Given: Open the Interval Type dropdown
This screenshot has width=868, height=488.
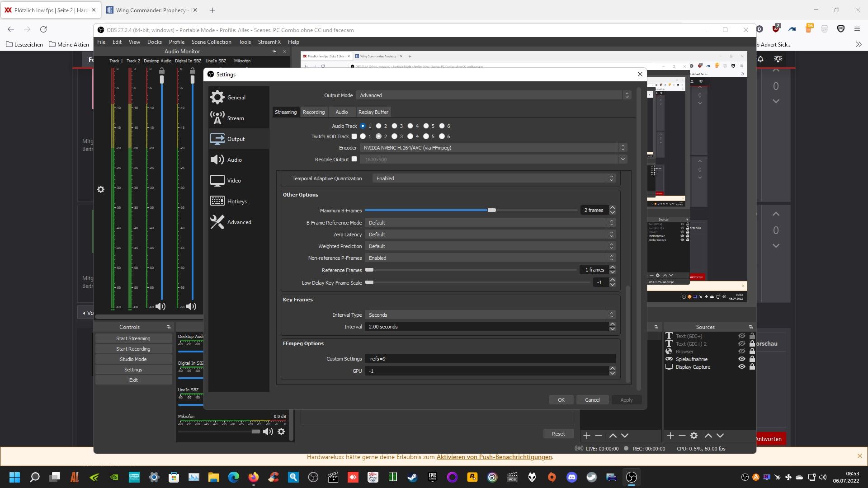Looking at the screenshot, I should (489, 315).
